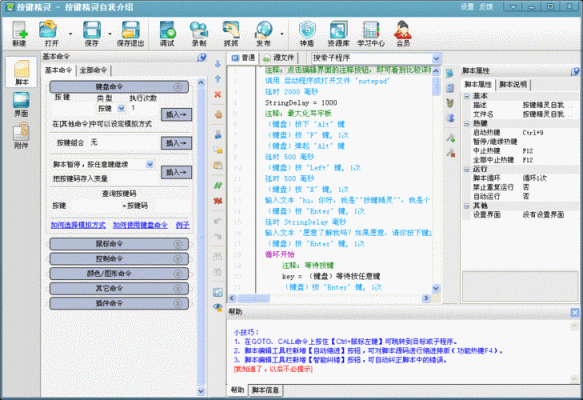Screen dimensions: 583x400
Task: Open the 调试 (Debug) tool
Action: (167, 33)
